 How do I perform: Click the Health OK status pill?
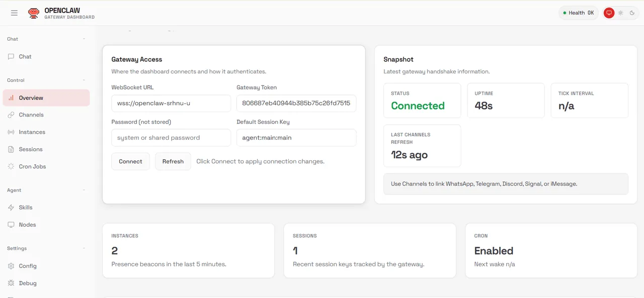coord(579,13)
